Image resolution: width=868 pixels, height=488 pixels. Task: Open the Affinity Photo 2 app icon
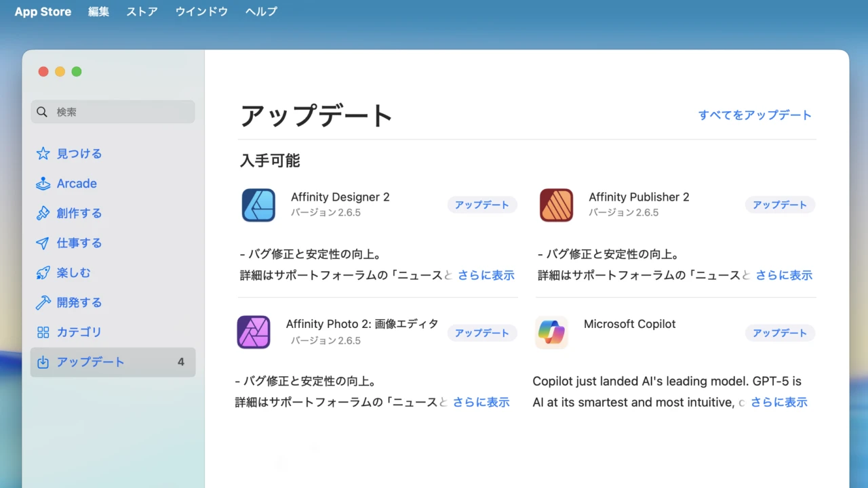tap(254, 332)
